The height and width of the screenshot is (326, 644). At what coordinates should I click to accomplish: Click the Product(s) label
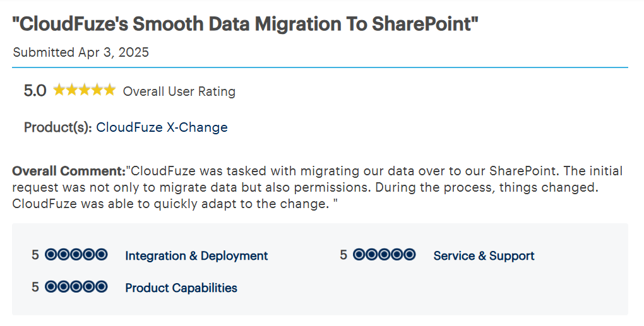[x=58, y=127]
